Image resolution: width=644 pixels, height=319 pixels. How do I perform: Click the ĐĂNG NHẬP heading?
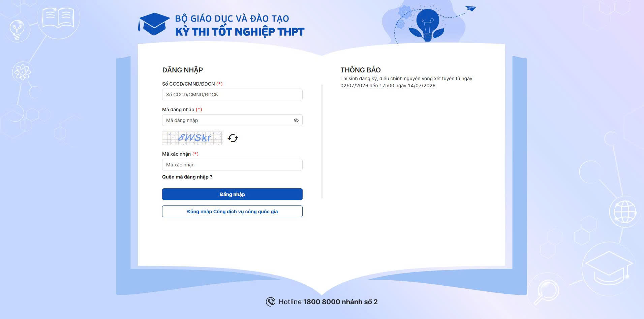(x=182, y=70)
